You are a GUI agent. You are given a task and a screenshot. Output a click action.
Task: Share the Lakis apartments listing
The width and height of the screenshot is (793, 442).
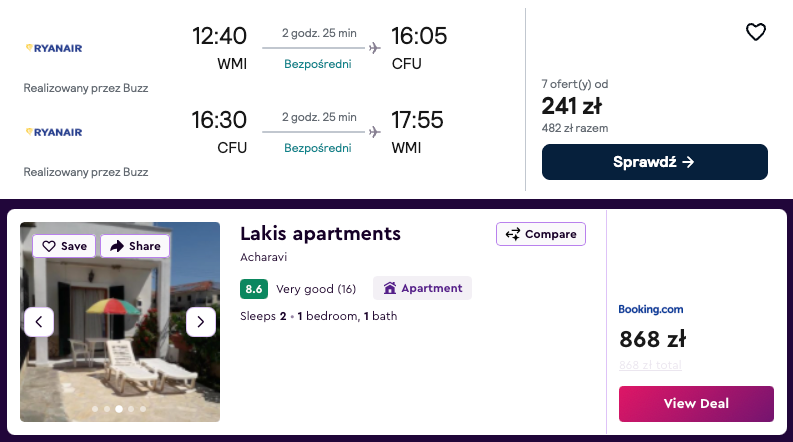[x=135, y=246]
